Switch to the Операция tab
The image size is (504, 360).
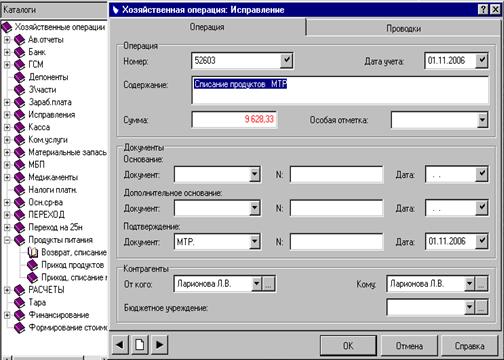(207, 27)
